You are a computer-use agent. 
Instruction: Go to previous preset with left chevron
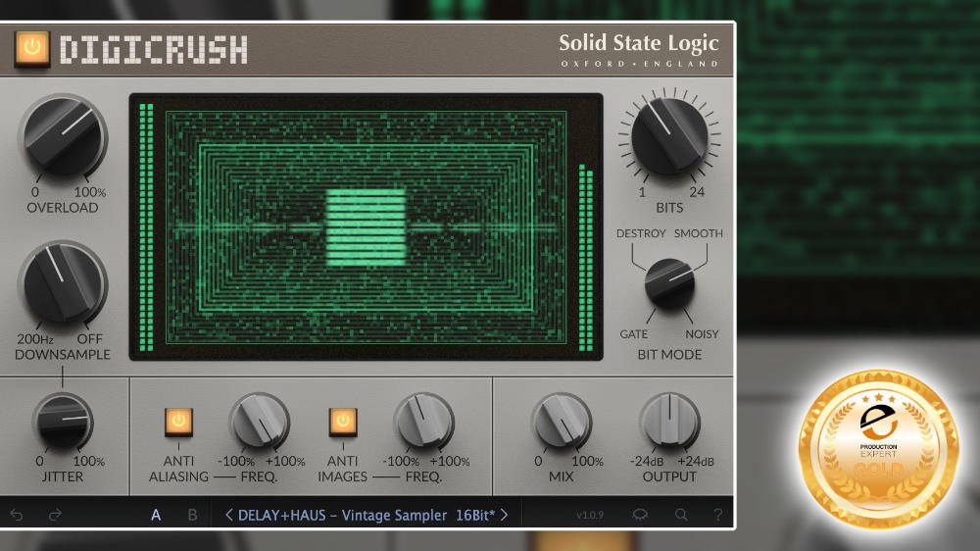point(228,515)
